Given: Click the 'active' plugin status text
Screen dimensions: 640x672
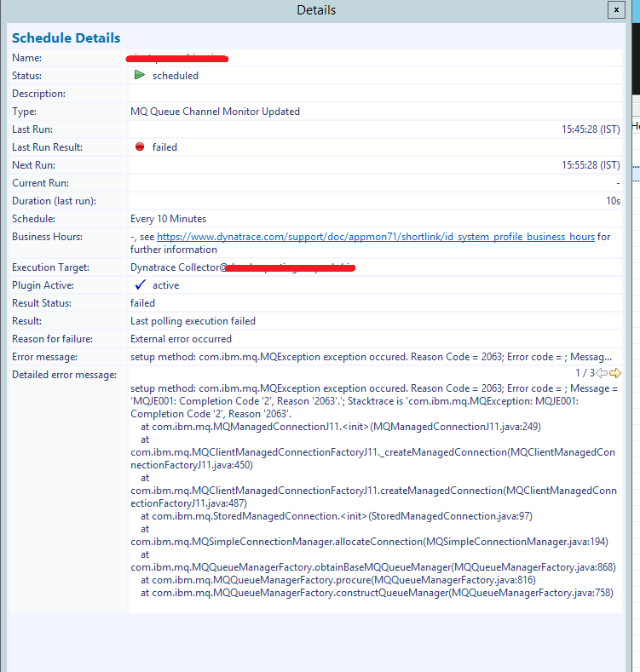Looking at the screenshot, I should (165, 285).
